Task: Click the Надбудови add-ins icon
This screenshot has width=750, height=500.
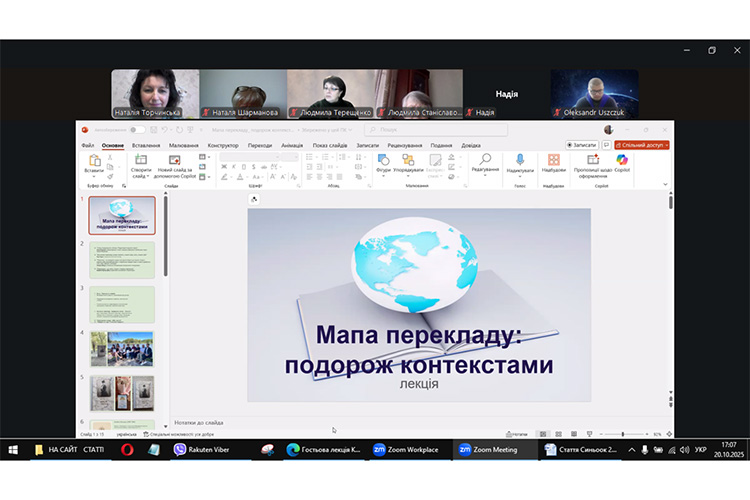Action: click(553, 162)
